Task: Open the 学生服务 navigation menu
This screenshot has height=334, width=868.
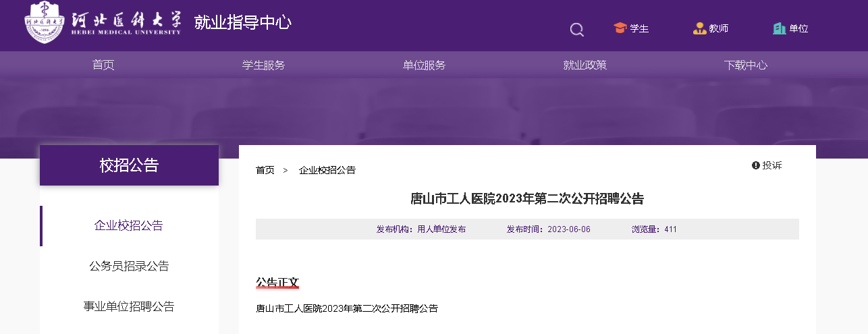Action: [264, 65]
